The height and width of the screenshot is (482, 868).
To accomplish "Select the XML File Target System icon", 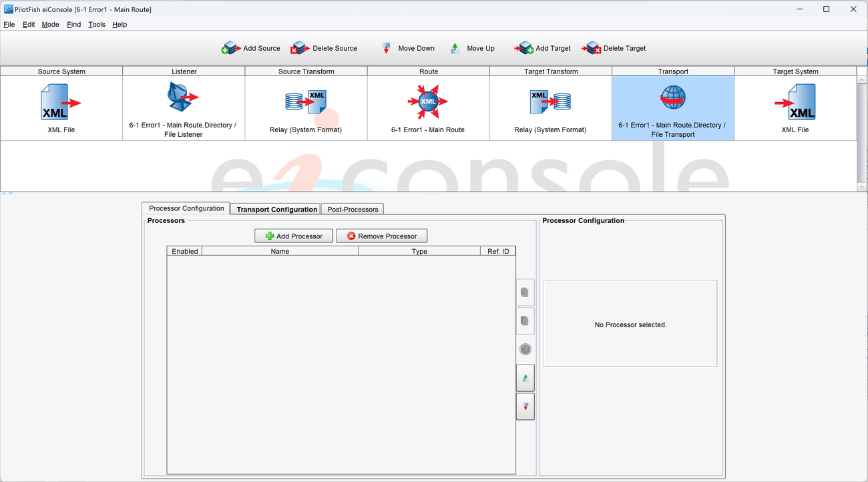I will coord(795,103).
